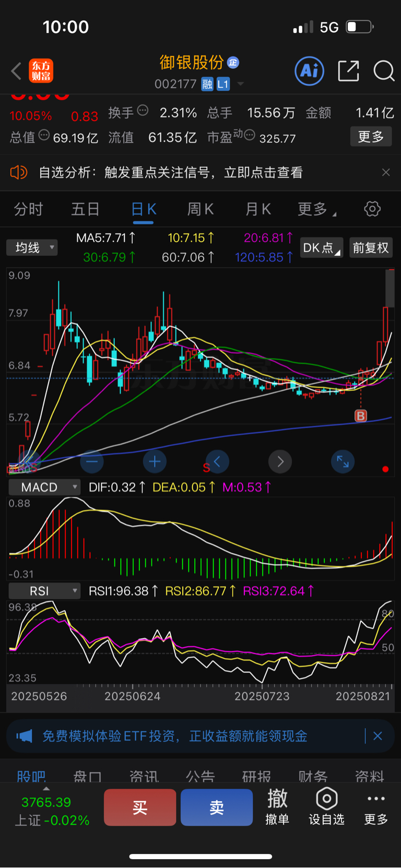Open the search magnifier icon
The width and height of the screenshot is (401, 868).
pos(384,71)
